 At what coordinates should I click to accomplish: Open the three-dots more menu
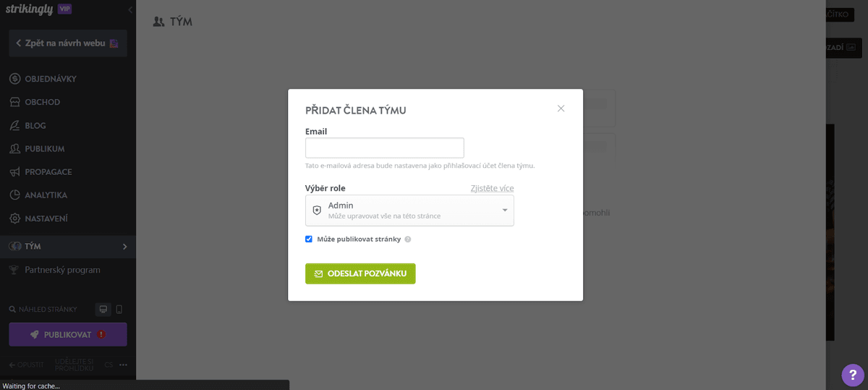coord(124,365)
